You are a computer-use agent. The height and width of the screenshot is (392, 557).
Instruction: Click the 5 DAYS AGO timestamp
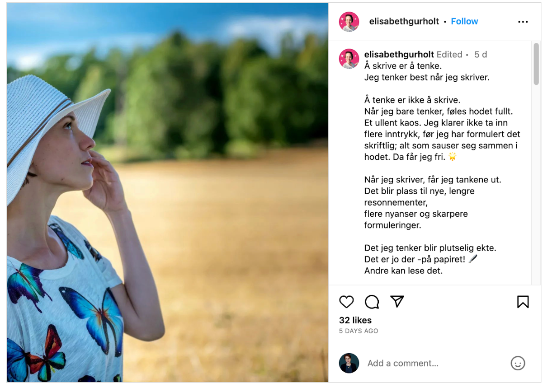point(359,331)
